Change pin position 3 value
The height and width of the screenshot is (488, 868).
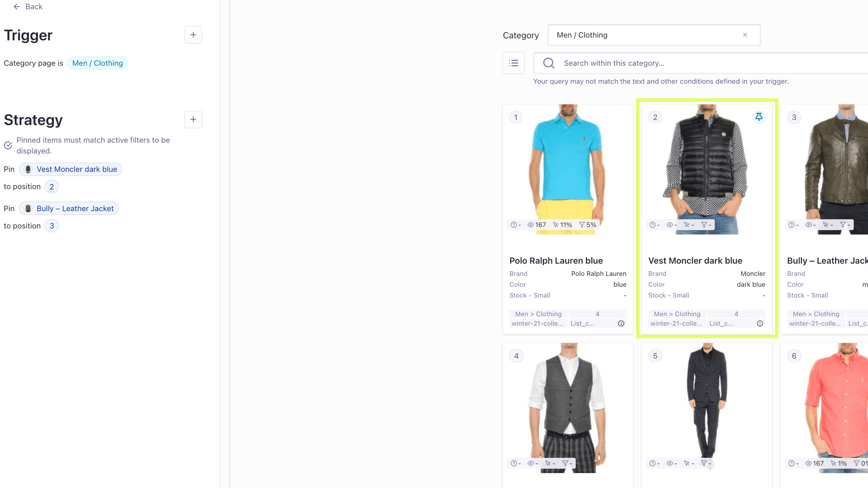(52, 226)
